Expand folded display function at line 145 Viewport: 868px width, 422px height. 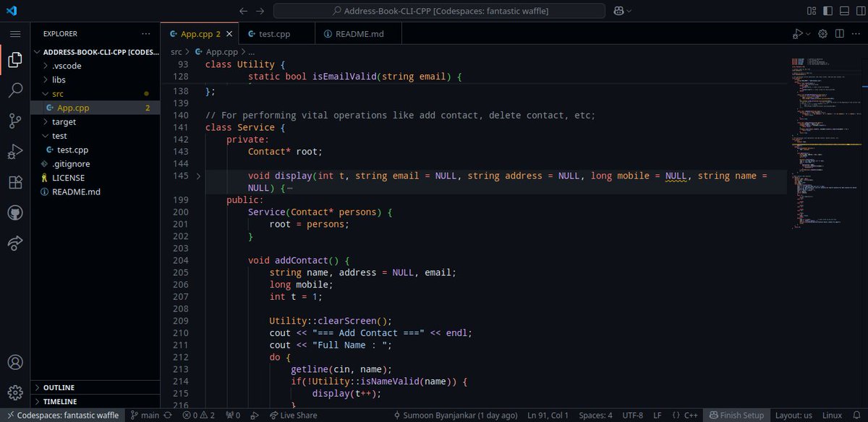tap(199, 176)
